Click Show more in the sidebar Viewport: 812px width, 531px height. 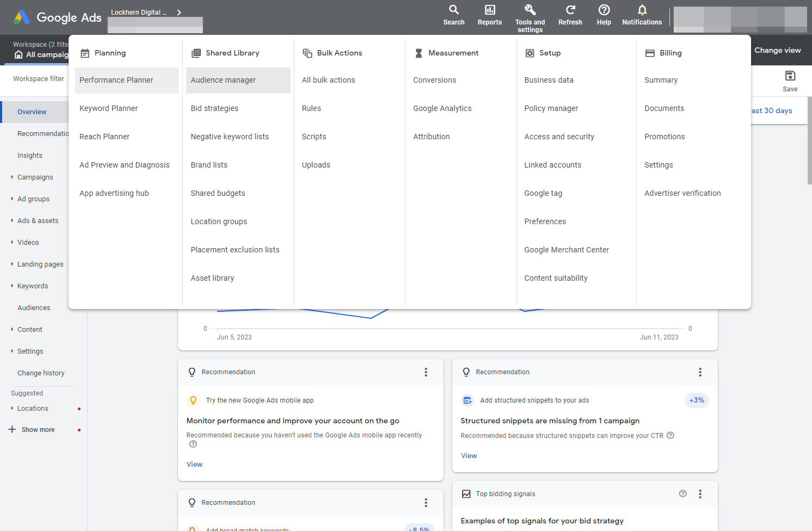click(38, 430)
